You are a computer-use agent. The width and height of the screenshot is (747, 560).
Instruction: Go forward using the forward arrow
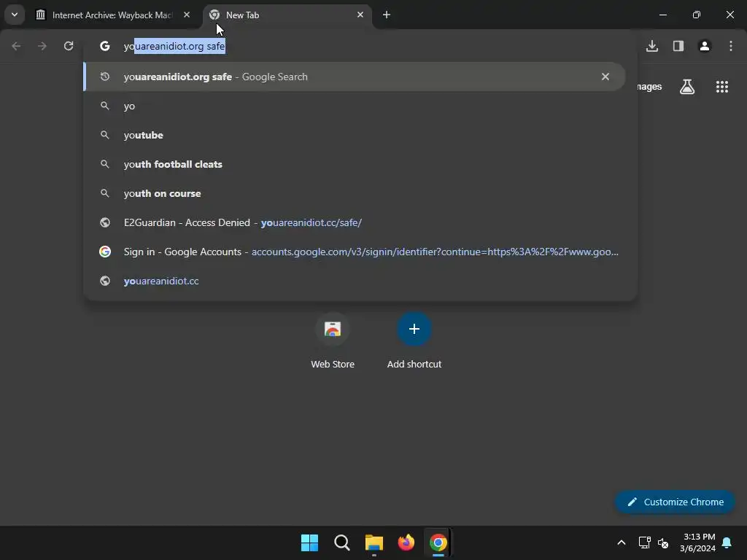click(42, 46)
